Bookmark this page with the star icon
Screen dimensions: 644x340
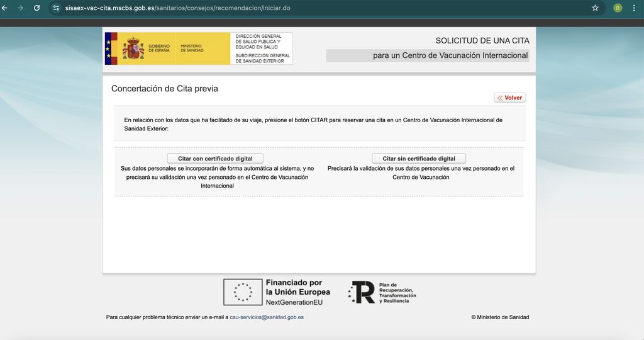click(x=595, y=8)
